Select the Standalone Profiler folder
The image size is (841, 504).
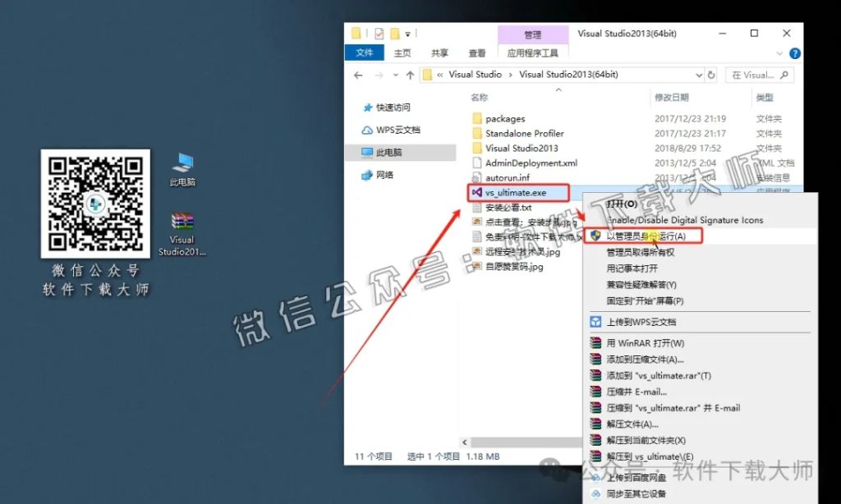[524, 134]
